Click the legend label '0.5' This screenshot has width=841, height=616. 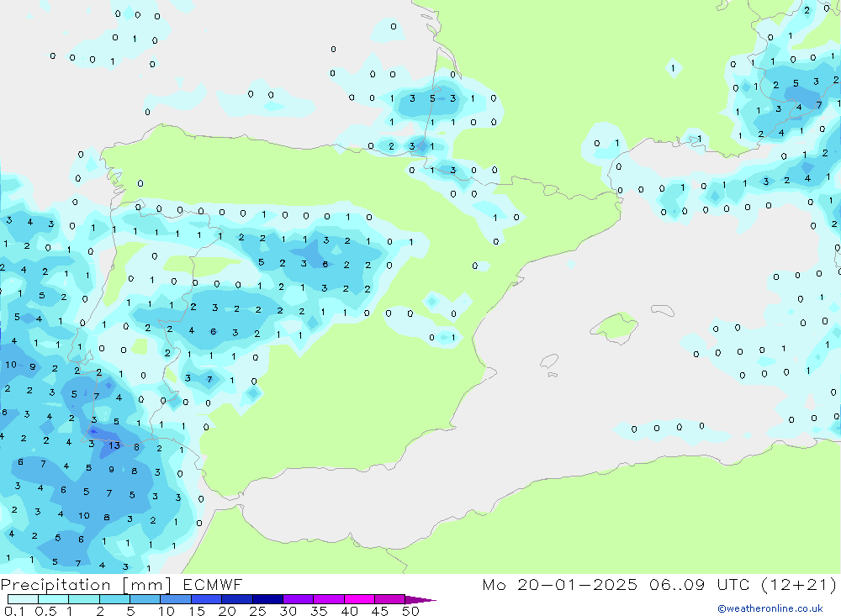(45, 611)
